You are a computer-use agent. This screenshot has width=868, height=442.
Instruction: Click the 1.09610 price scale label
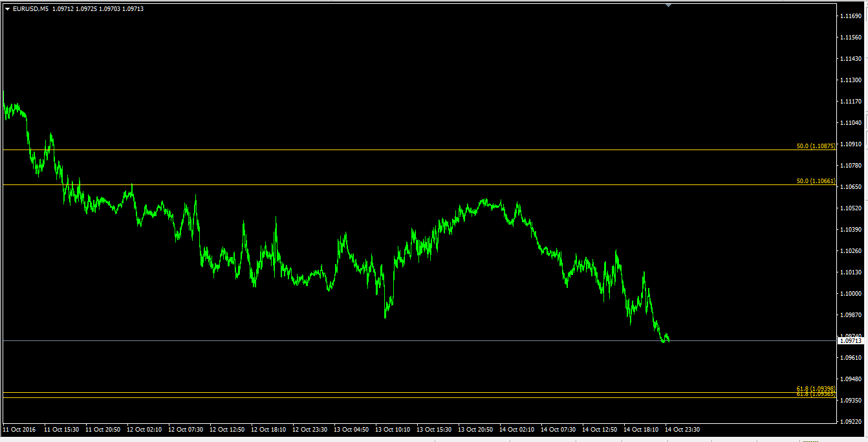pos(850,357)
